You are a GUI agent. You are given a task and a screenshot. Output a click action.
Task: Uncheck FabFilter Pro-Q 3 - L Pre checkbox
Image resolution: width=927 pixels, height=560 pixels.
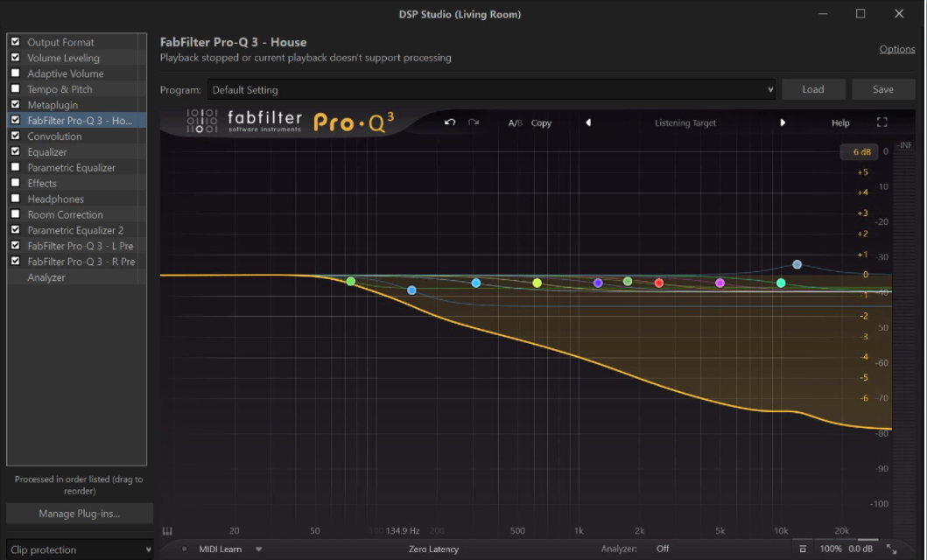16,246
